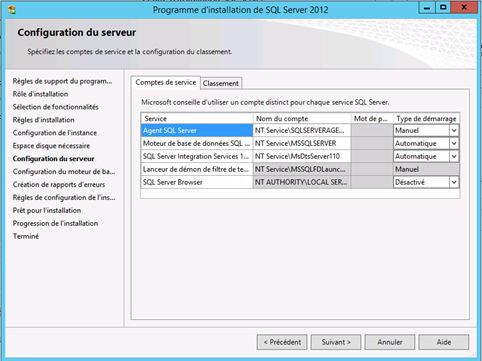Click the Type de démarrage column header
482x361 pixels.
(x=426, y=119)
